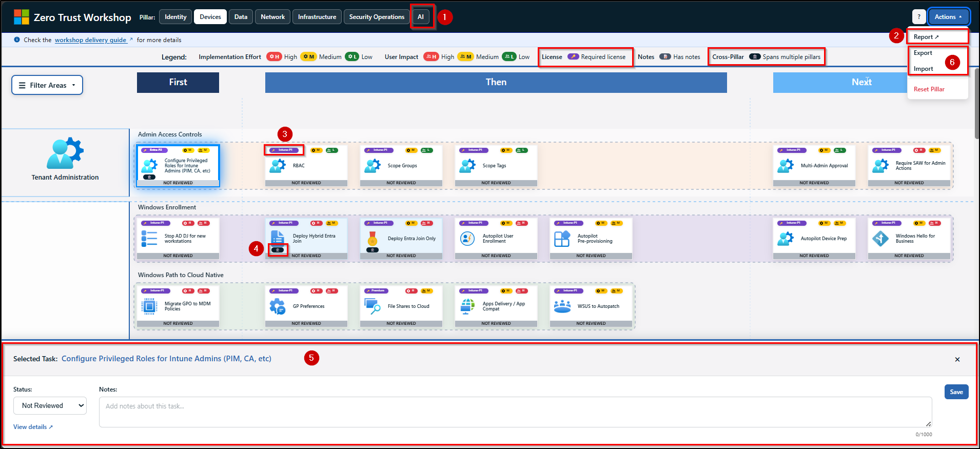Click the Then phase header
This screenshot has height=449, width=980.
(x=496, y=82)
